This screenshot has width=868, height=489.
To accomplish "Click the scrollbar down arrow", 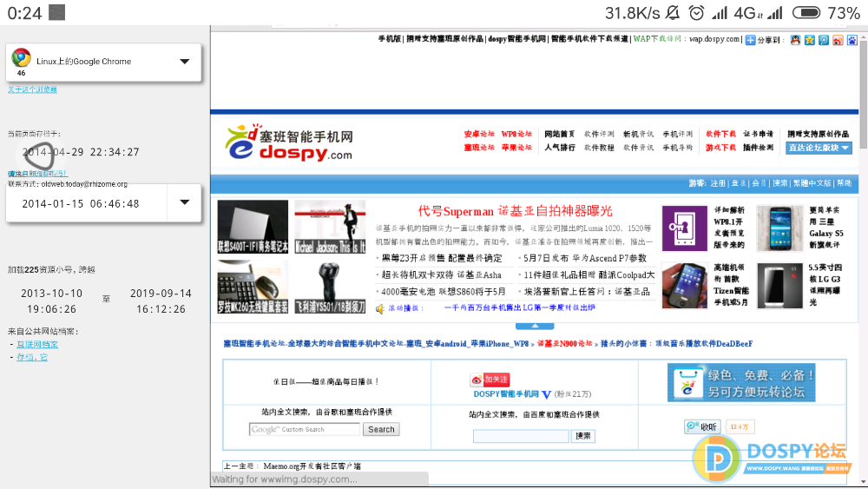I will click(x=863, y=482).
